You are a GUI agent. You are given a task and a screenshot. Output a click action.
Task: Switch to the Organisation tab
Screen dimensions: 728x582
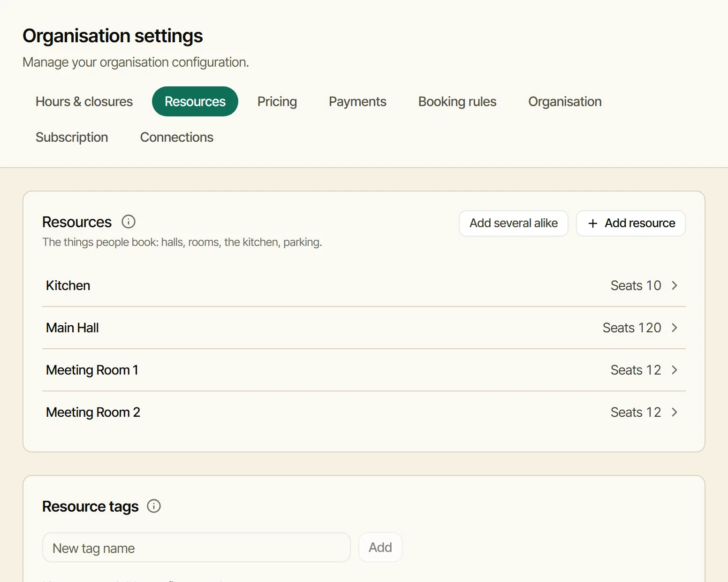point(565,101)
